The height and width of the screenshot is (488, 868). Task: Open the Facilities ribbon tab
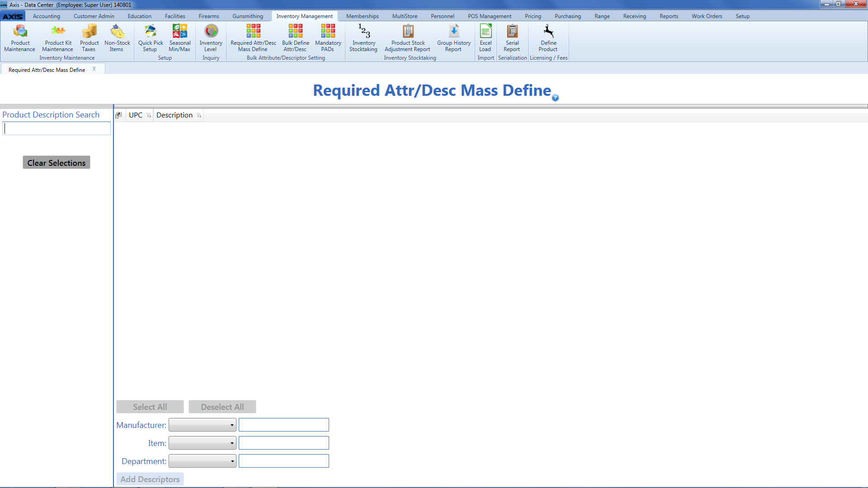pos(175,16)
